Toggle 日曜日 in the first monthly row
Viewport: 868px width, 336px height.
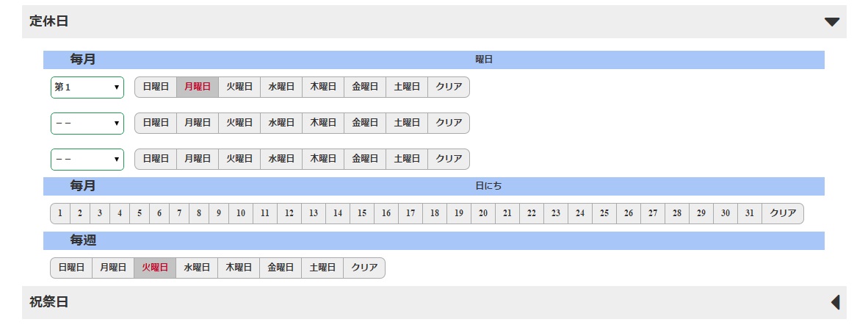click(156, 87)
